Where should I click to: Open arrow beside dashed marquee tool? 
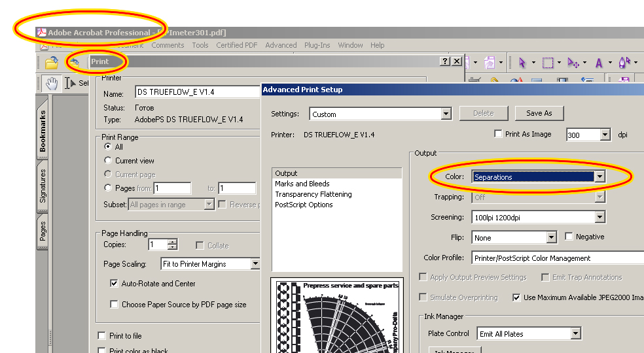click(x=559, y=63)
